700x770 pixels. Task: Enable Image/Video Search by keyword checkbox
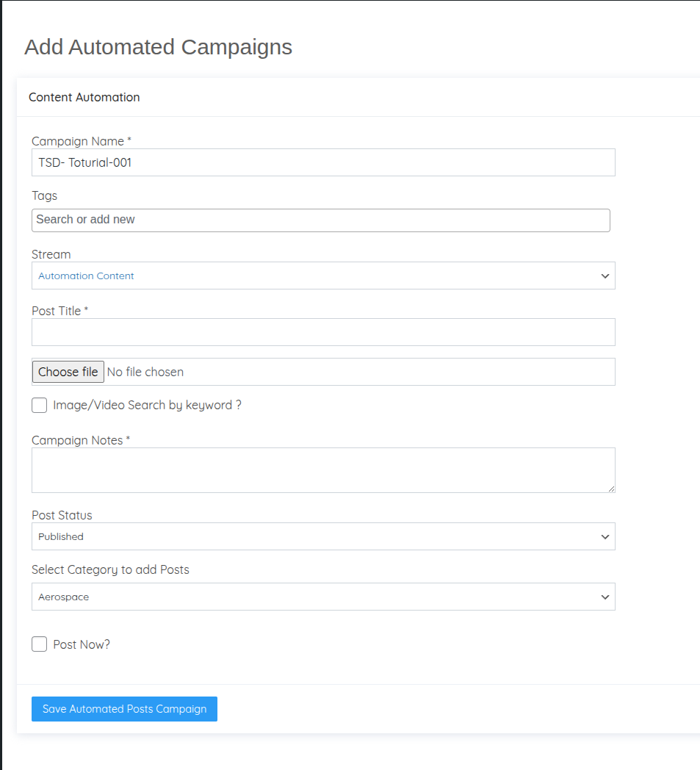pos(40,406)
